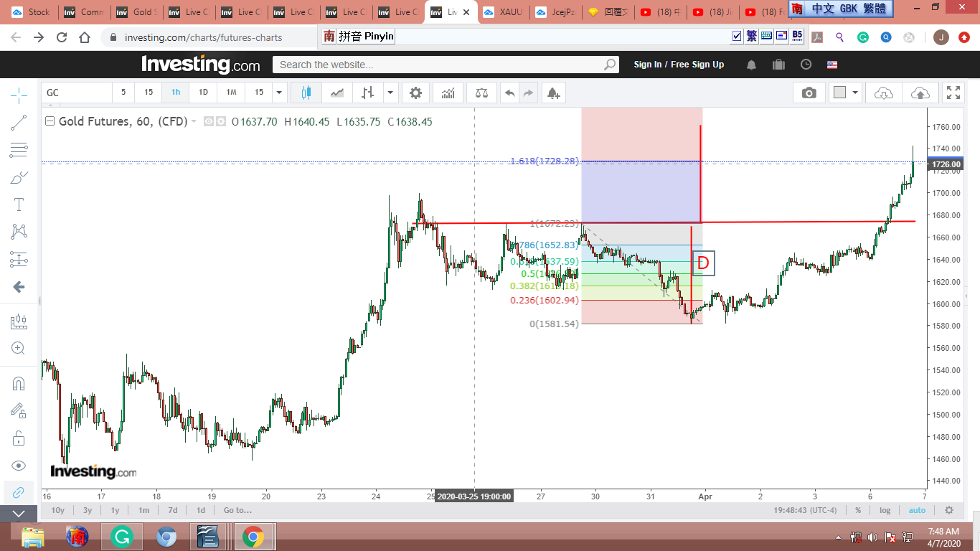Click the Search the website field
The width and height of the screenshot is (980, 551).
coord(446,65)
